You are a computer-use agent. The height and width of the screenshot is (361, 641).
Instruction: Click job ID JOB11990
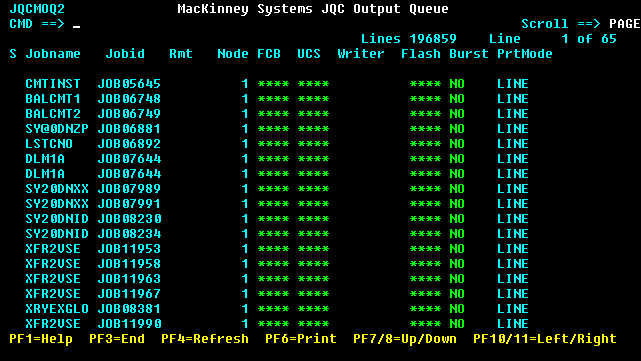[x=129, y=324]
